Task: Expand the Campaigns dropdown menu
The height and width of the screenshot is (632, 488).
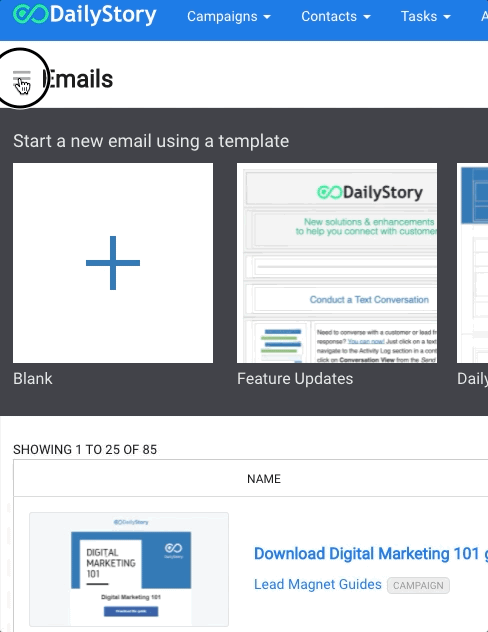Action: click(x=228, y=17)
